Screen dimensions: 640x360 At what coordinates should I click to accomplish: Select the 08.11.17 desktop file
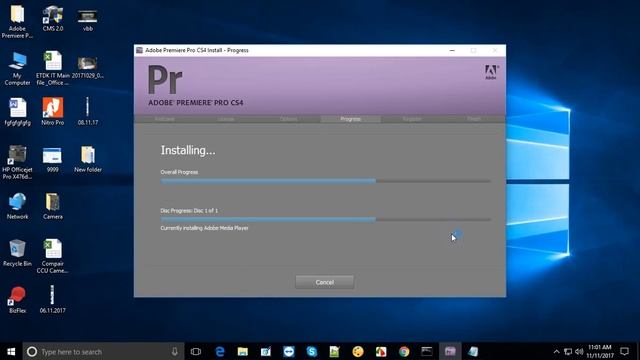88,111
